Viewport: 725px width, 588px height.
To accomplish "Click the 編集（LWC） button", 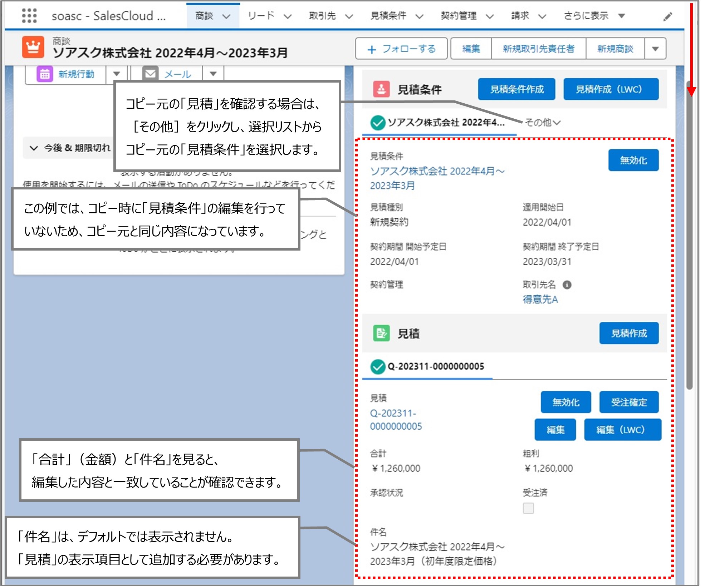I will tap(623, 430).
